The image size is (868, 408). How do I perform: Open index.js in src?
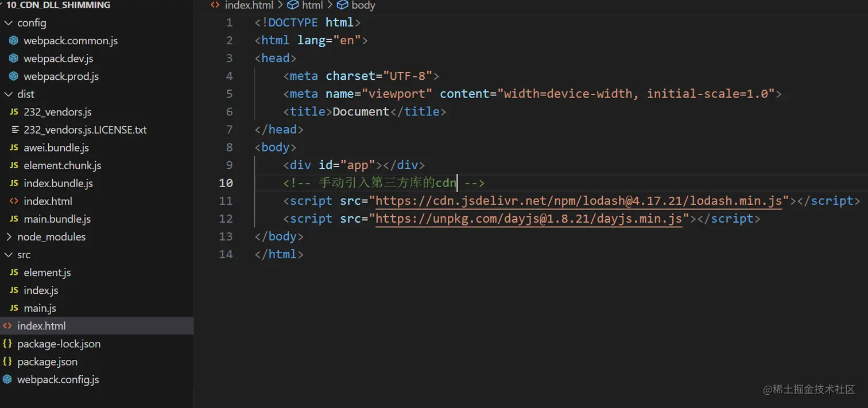click(41, 290)
